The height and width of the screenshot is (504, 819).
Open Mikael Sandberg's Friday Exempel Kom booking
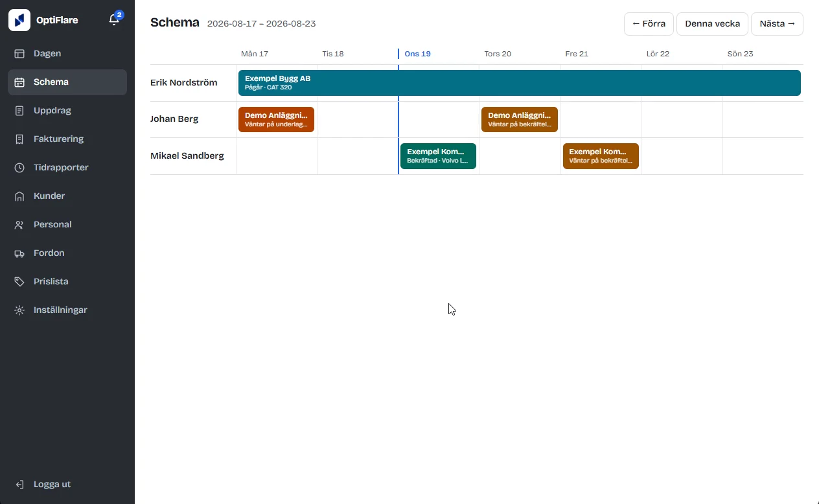601,156
